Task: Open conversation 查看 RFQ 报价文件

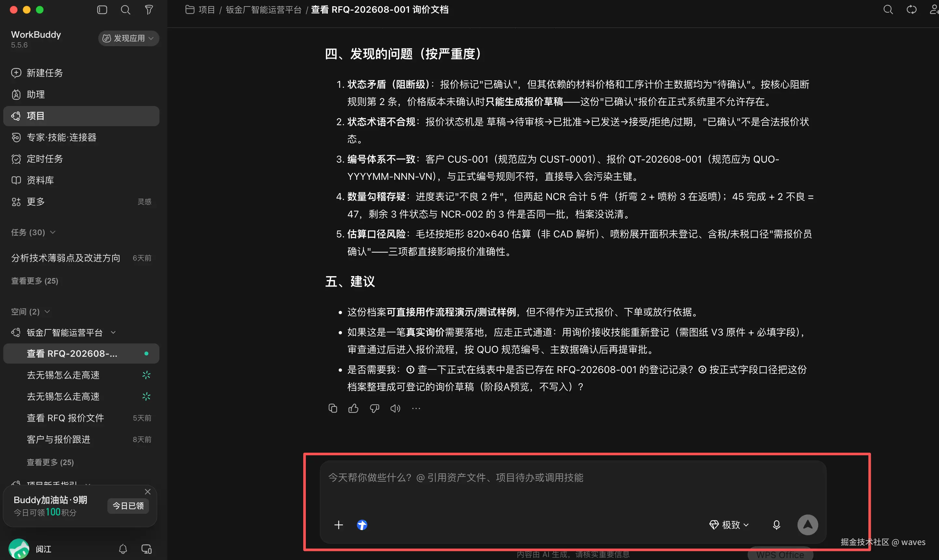Action: pos(81,418)
